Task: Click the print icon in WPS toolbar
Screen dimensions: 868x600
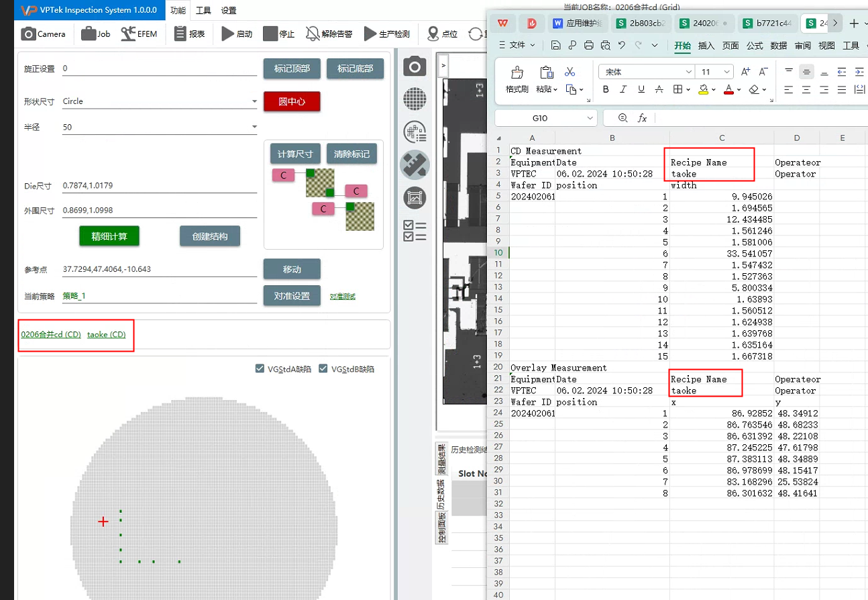Action: tap(589, 46)
